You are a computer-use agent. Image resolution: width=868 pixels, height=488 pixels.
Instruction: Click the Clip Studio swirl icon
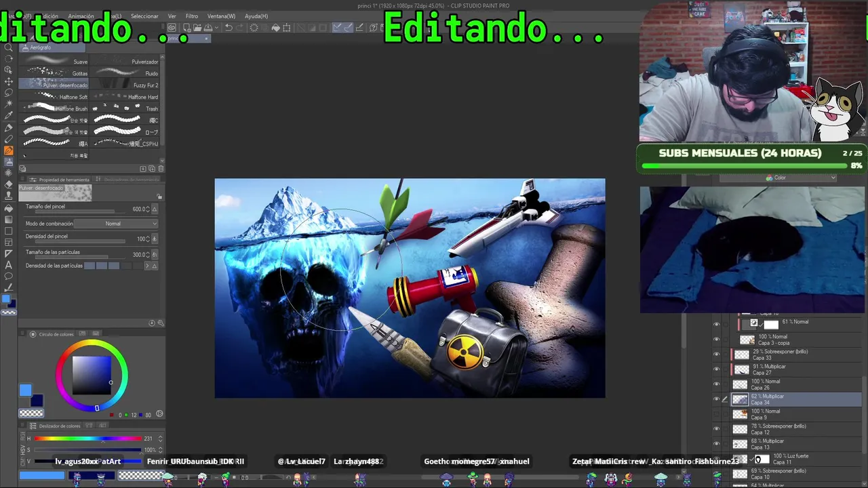click(x=172, y=28)
